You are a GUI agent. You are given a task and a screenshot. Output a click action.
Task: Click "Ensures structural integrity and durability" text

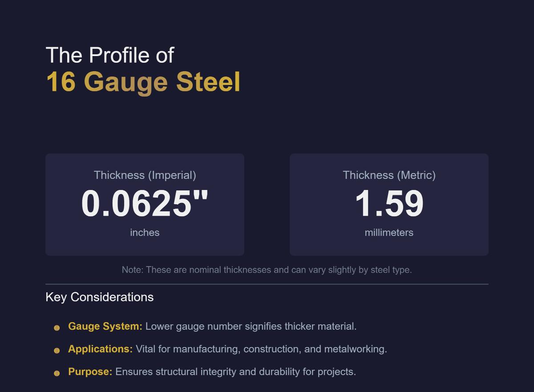tap(235, 372)
